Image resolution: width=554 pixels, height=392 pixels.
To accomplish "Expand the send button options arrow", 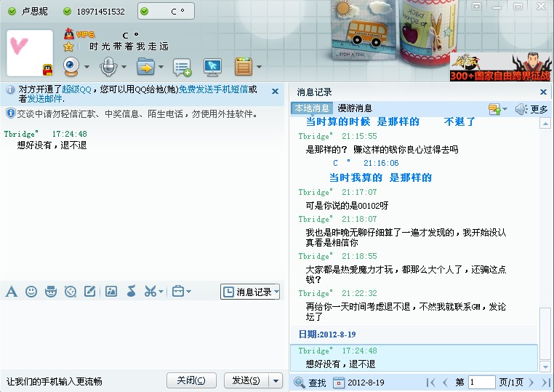I will (x=276, y=380).
